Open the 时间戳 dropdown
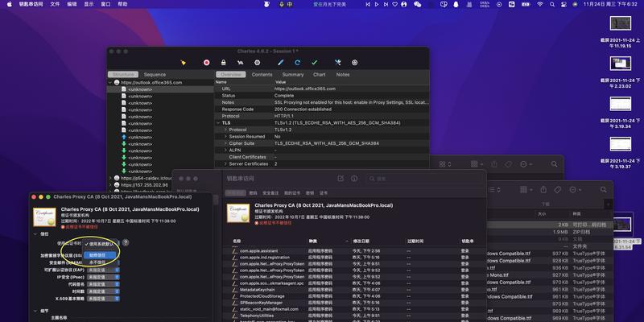This screenshot has height=322, width=644. click(x=104, y=291)
